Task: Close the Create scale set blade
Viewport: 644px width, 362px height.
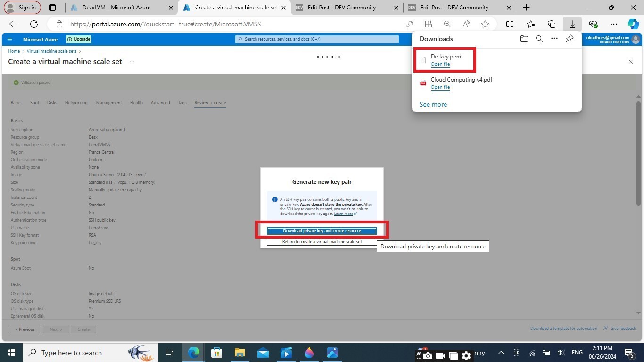Action: point(631,62)
